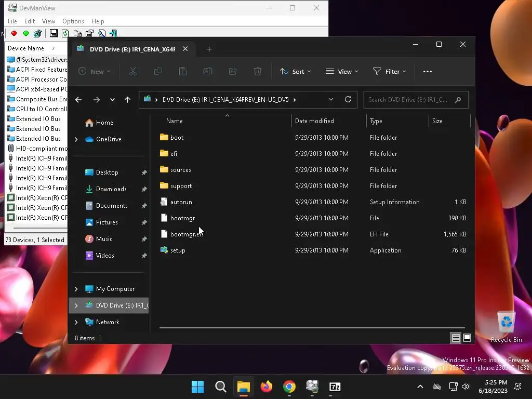Show hidden system tray icons

coord(420,387)
